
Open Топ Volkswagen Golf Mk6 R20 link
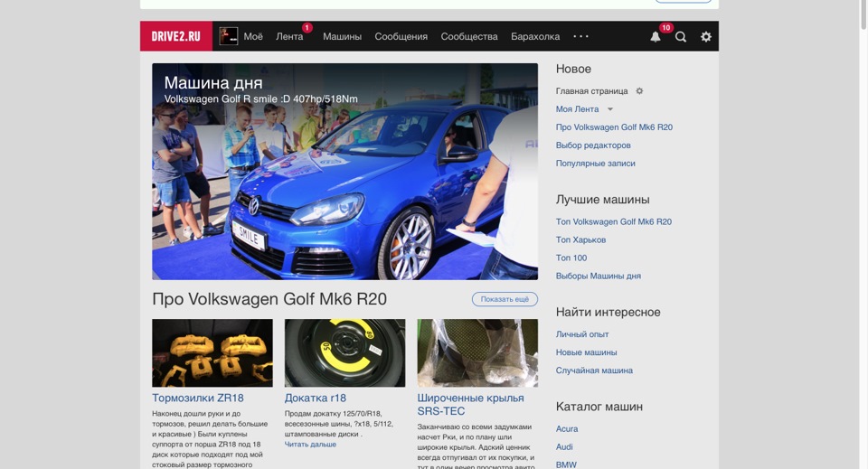(614, 221)
